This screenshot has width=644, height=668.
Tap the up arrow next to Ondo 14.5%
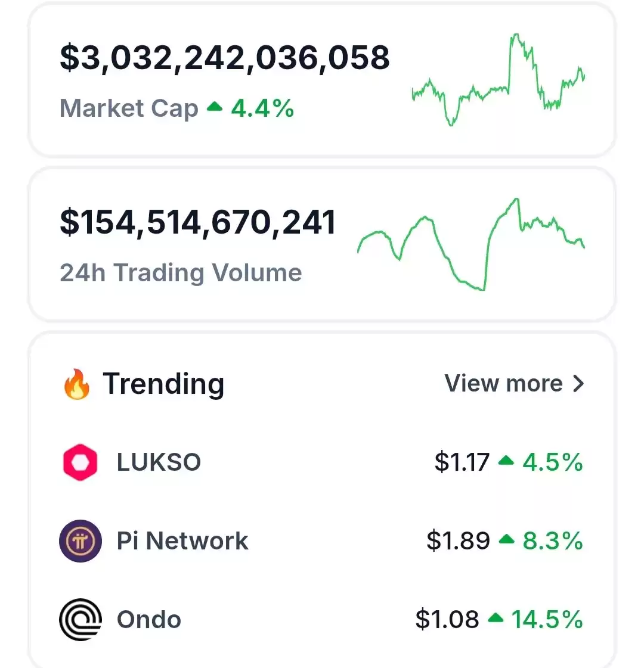(496, 618)
